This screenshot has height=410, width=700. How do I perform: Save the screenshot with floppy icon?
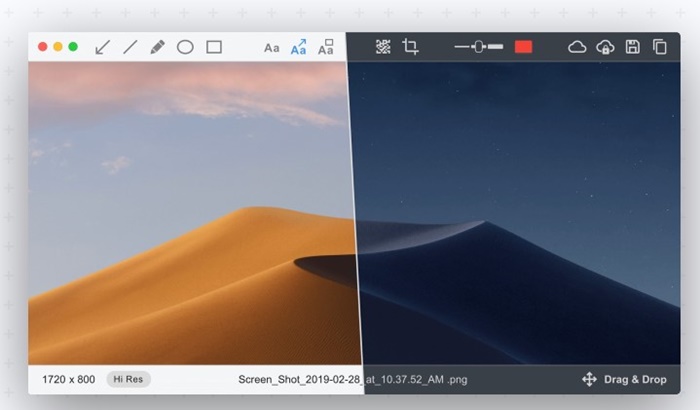pyautogui.click(x=633, y=47)
